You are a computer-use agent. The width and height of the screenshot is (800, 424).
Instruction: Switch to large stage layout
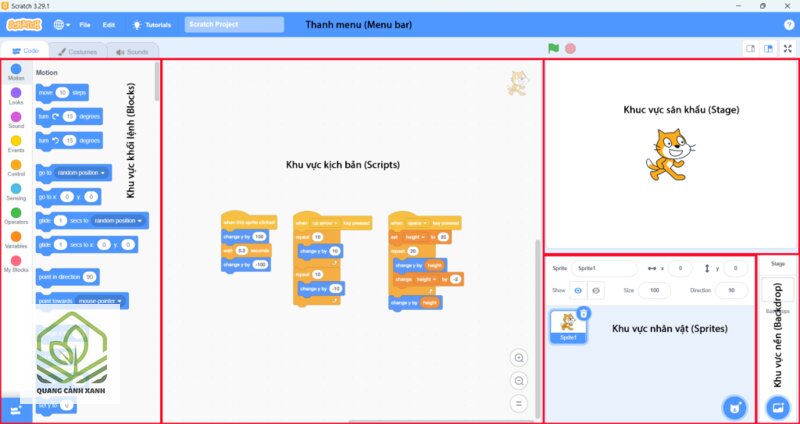[768, 48]
